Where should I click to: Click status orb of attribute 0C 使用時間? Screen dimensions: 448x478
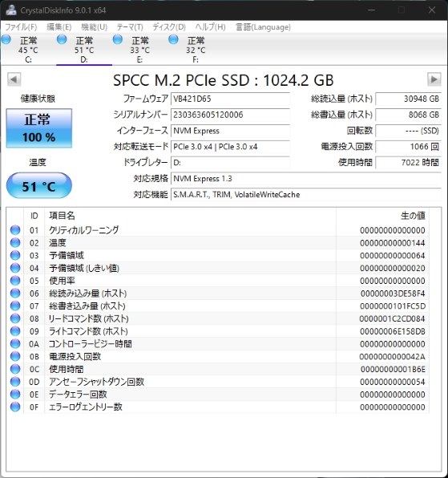[15, 369]
